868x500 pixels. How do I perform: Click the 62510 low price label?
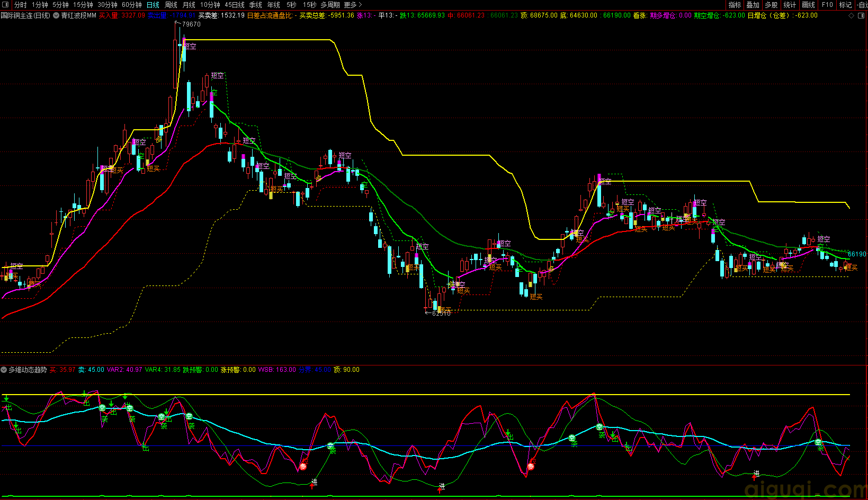pyautogui.click(x=442, y=314)
